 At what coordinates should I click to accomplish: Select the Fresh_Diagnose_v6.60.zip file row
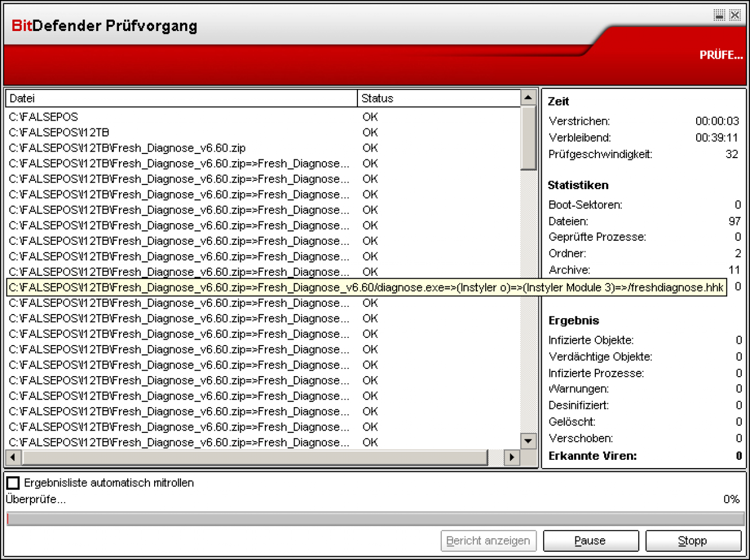click(x=262, y=148)
